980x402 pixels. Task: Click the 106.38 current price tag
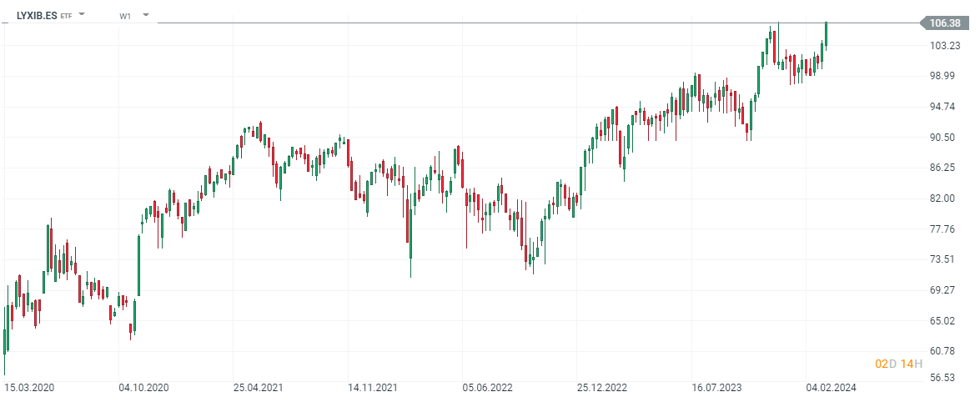pyautogui.click(x=943, y=23)
